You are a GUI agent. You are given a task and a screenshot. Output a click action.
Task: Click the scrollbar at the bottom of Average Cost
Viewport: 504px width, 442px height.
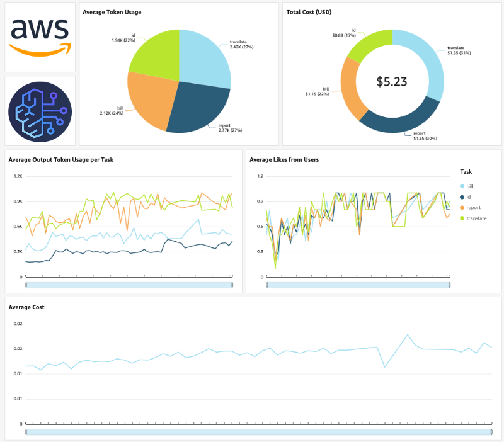pyautogui.click(x=258, y=431)
